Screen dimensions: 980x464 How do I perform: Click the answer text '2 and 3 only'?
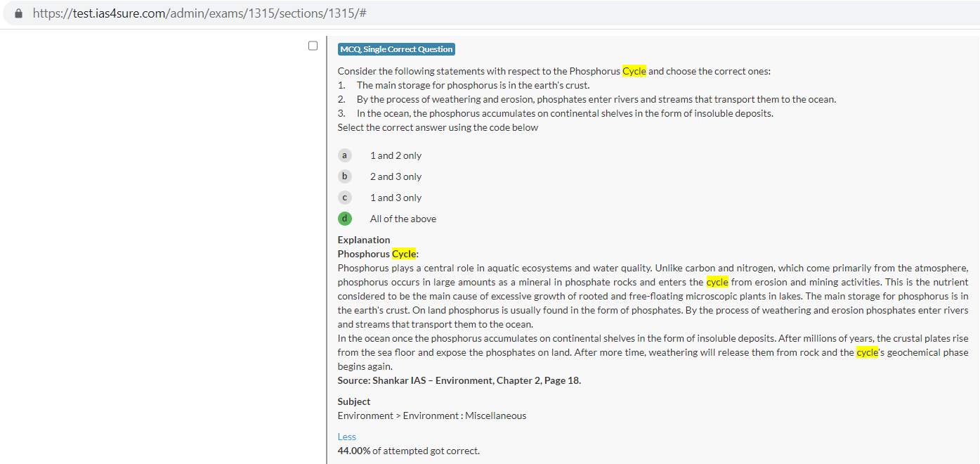click(396, 176)
